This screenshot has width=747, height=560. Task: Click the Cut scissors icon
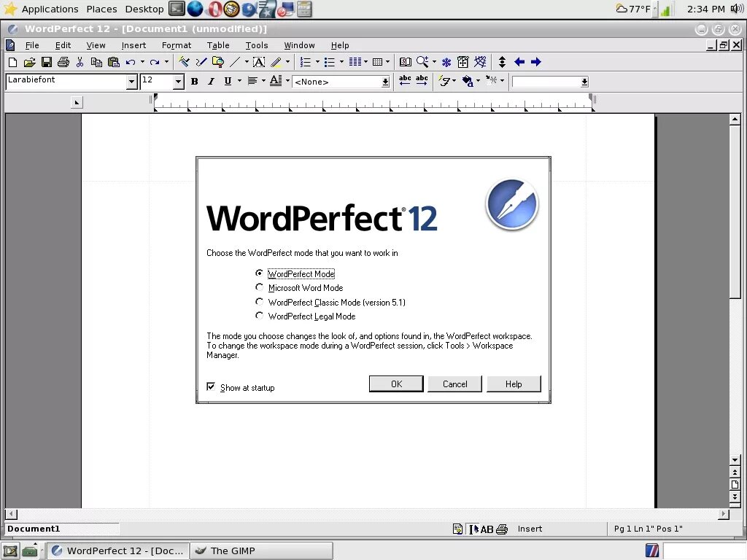pos(80,62)
